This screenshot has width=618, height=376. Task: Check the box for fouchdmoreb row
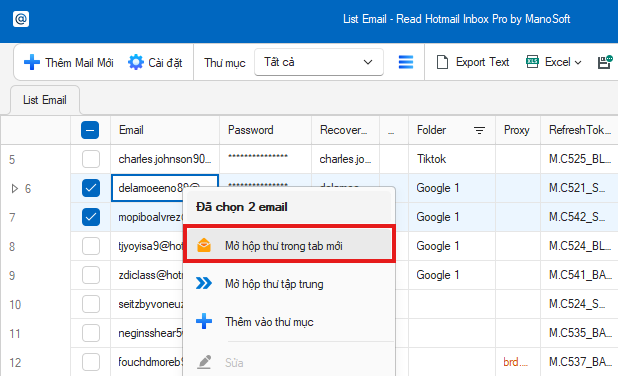(x=91, y=362)
